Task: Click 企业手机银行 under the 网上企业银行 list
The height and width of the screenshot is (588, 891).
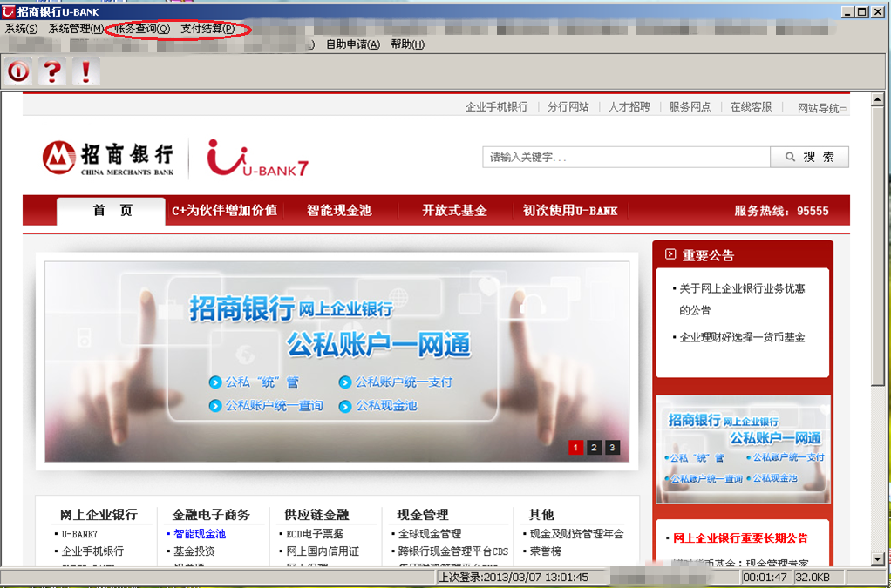Action: pos(92,551)
